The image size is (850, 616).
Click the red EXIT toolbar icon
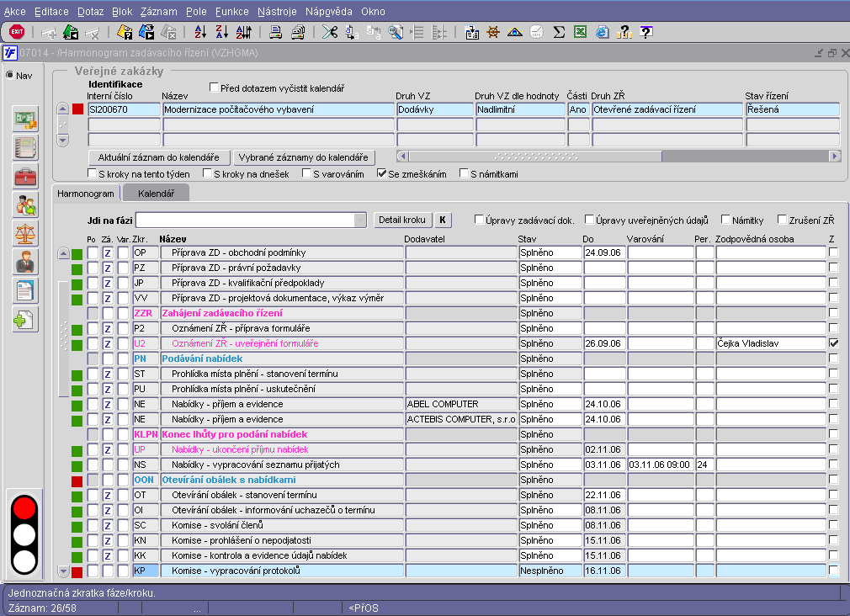pyautogui.click(x=17, y=33)
